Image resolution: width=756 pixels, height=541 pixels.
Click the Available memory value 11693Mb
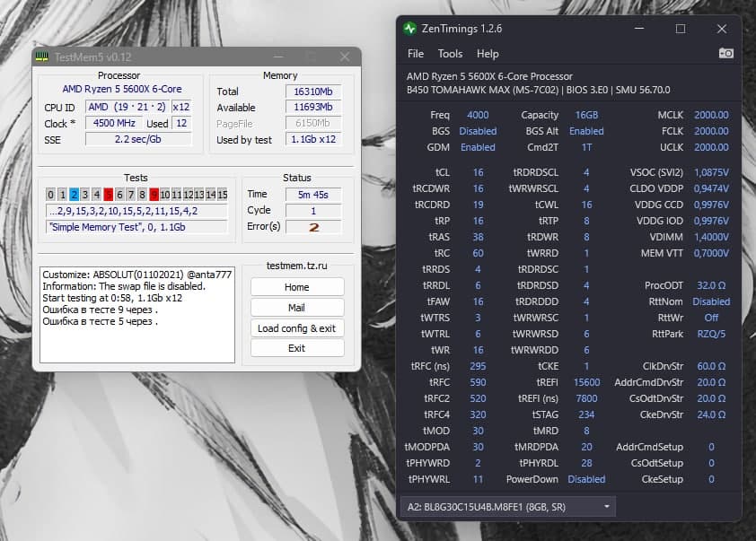tap(313, 107)
